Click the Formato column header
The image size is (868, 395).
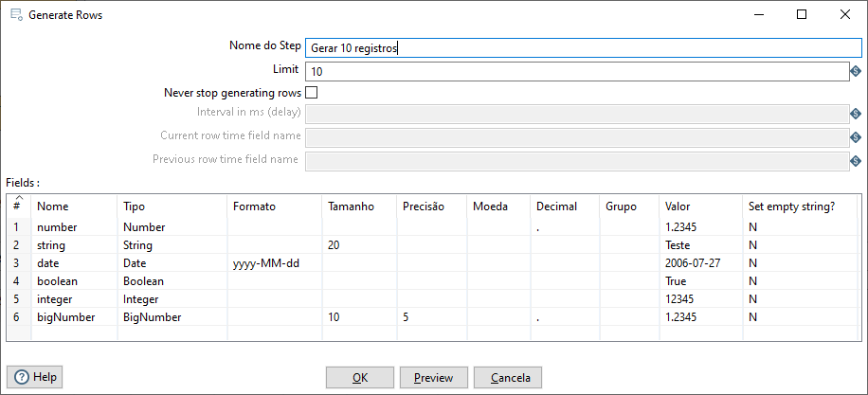tap(275, 206)
